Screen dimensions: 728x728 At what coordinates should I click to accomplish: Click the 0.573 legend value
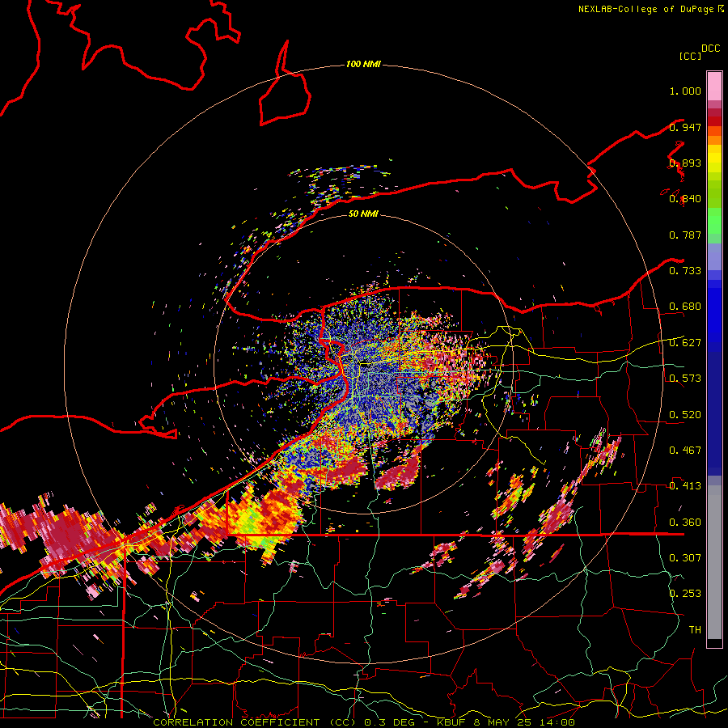pyautogui.click(x=685, y=379)
